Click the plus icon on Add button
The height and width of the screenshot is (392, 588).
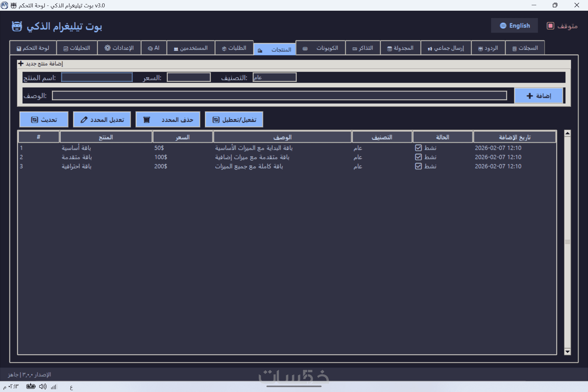[x=530, y=96]
